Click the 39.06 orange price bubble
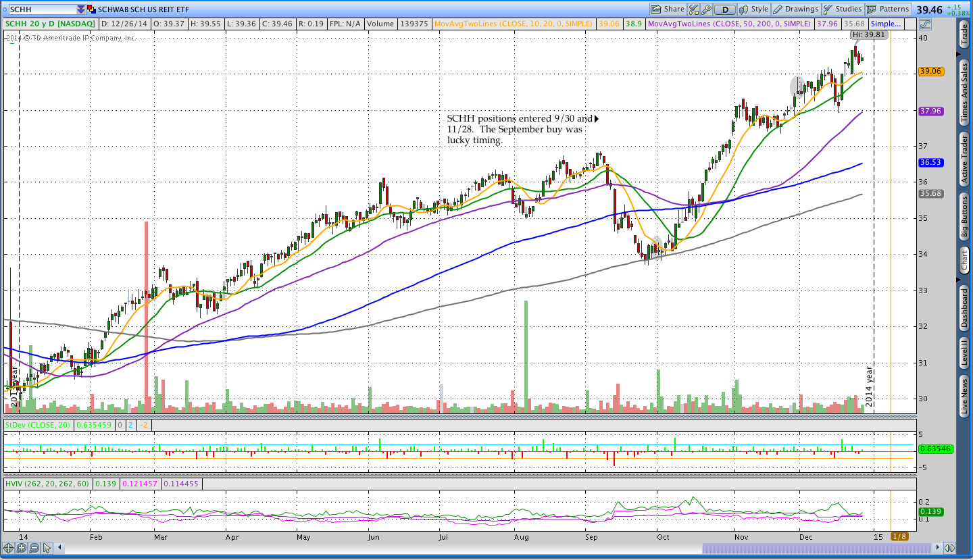The image size is (973, 560). (x=930, y=71)
